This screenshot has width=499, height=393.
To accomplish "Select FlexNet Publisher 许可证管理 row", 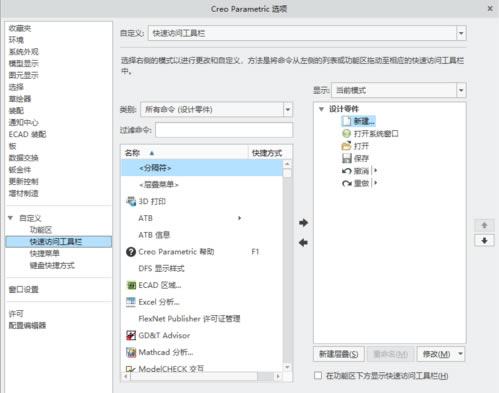I will tap(202, 319).
